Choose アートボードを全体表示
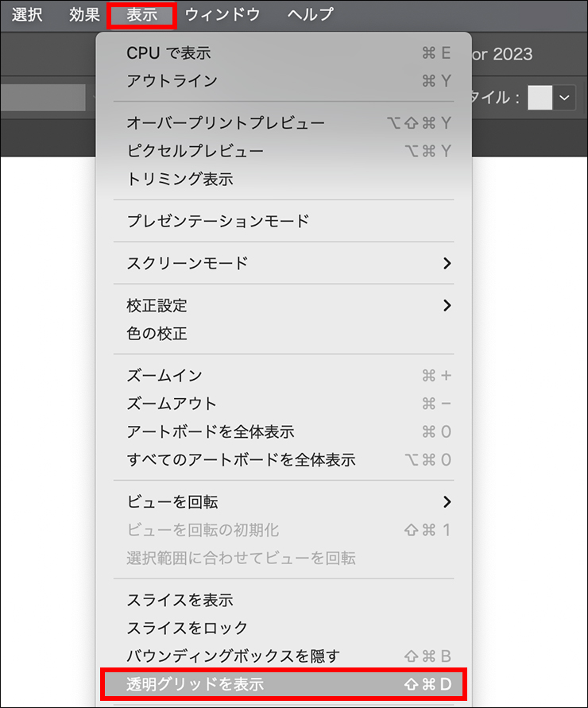 (x=211, y=432)
